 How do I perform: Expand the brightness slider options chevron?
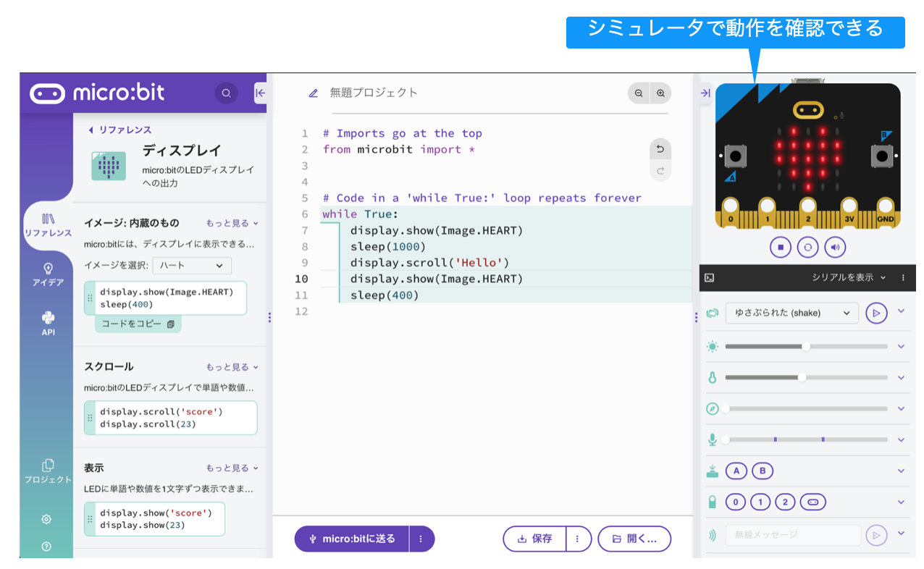click(902, 346)
